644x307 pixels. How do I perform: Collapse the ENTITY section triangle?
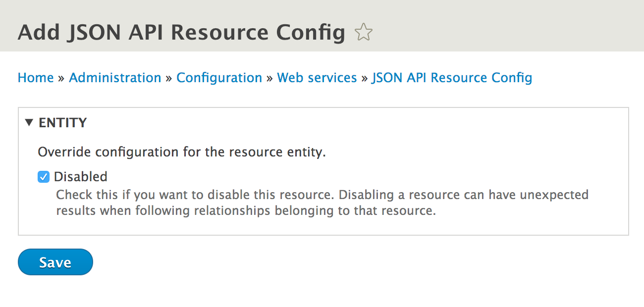click(x=29, y=123)
